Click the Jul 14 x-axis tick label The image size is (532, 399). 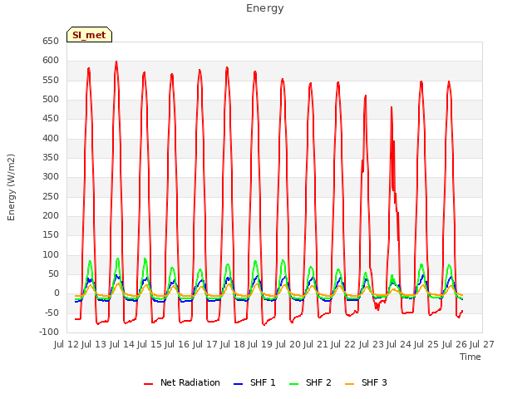pyautogui.click(x=122, y=344)
